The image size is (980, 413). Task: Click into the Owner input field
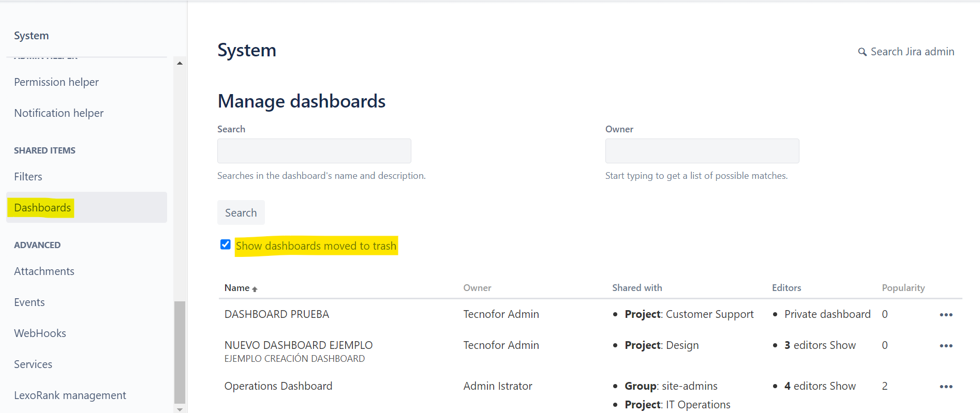pos(702,151)
